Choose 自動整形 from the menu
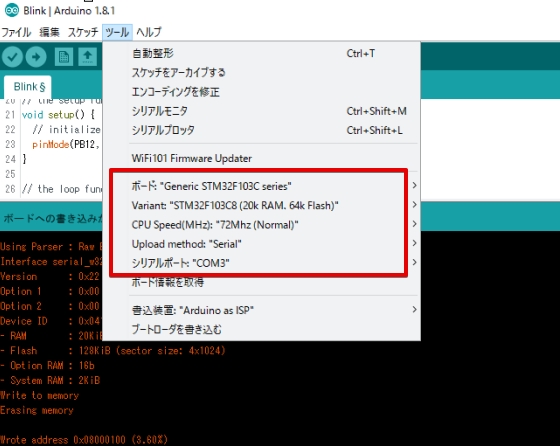The image size is (560, 446). point(261,54)
